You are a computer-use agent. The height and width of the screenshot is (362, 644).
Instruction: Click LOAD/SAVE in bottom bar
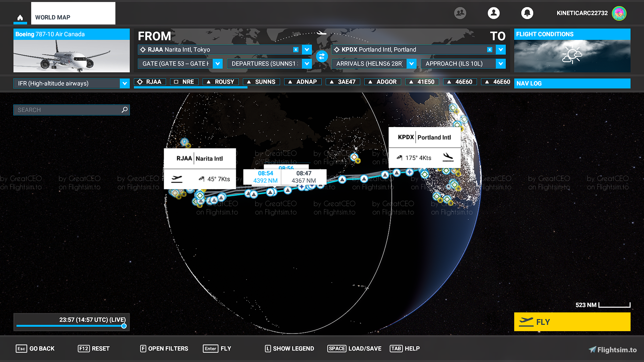tap(354, 349)
